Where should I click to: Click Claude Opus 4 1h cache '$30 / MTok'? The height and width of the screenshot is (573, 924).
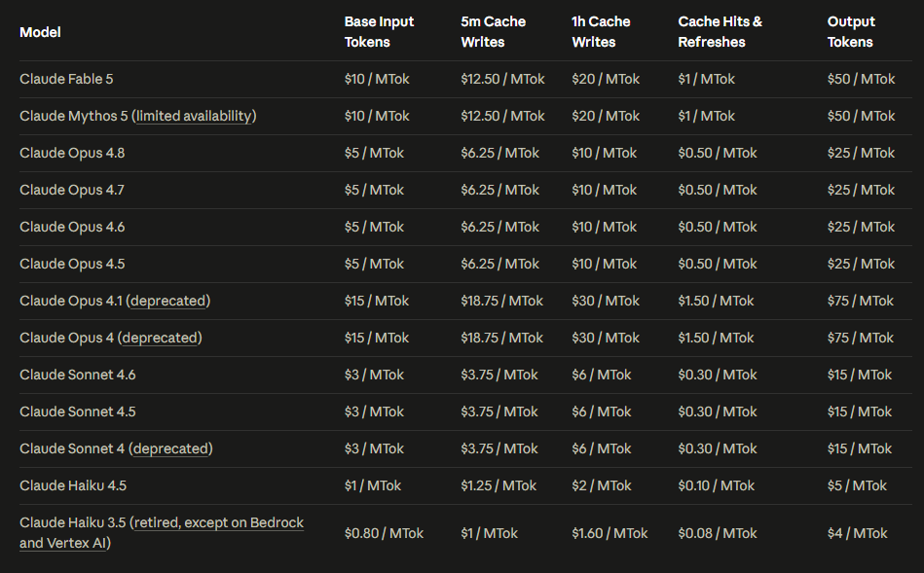[606, 338]
